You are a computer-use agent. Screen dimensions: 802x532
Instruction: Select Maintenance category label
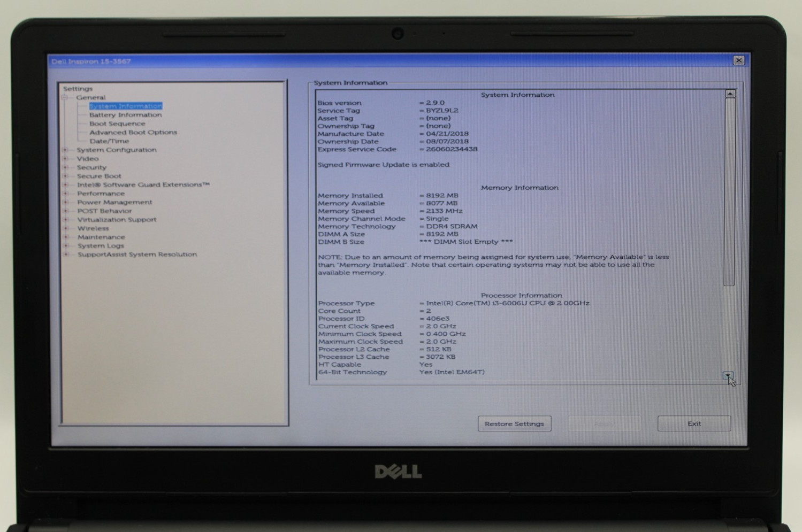[x=101, y=237]
